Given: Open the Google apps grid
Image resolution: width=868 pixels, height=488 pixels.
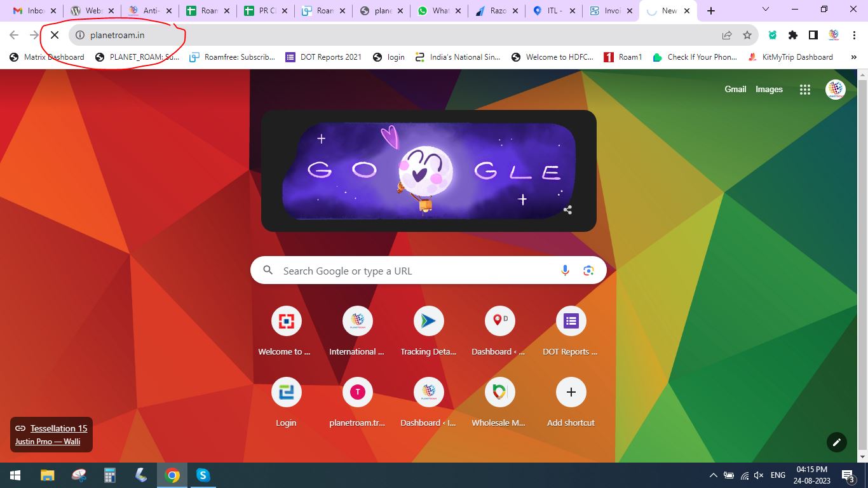Looking at the screenshot, I should [x=805, y=90].
